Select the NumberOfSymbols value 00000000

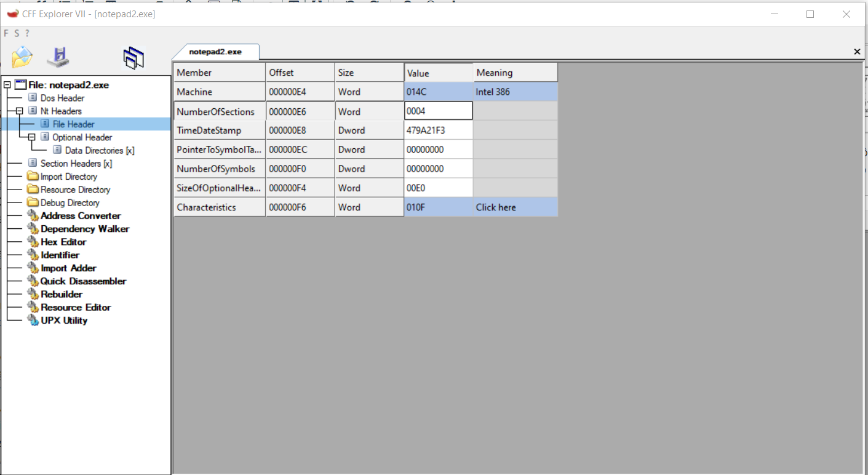pos(439,169)
